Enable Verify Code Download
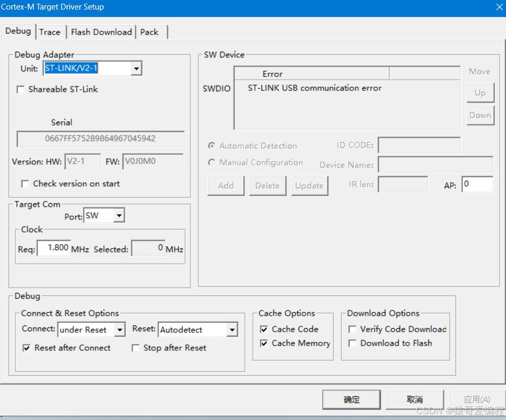This screenshot has height=420, width=506. [x=352, y=330]
